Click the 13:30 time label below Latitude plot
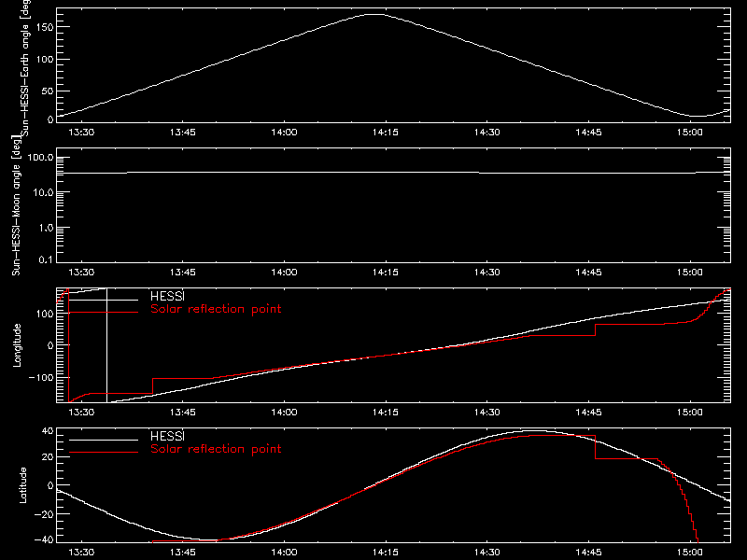Screen dimensions: 747x560 coord(81,553)
